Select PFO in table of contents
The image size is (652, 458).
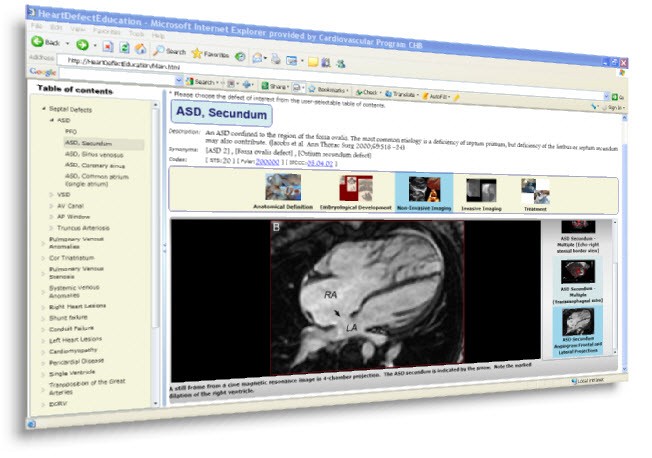coord(71,131)
